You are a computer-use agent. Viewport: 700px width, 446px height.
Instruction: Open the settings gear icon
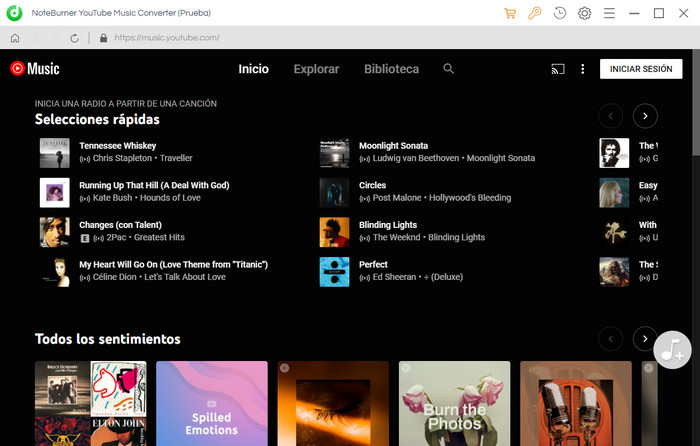click(584, 13)
